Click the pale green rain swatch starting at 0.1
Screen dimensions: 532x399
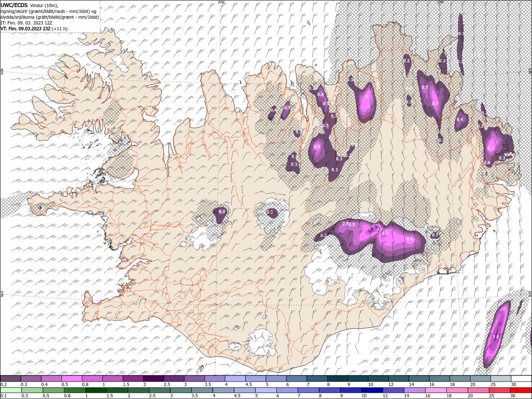click(x=10, y=390)
